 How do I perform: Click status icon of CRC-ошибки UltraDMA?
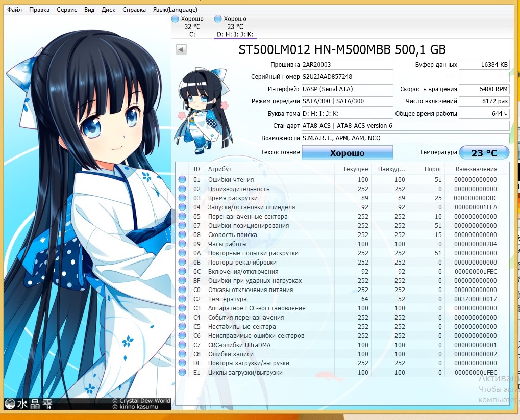tap(182, 345)
